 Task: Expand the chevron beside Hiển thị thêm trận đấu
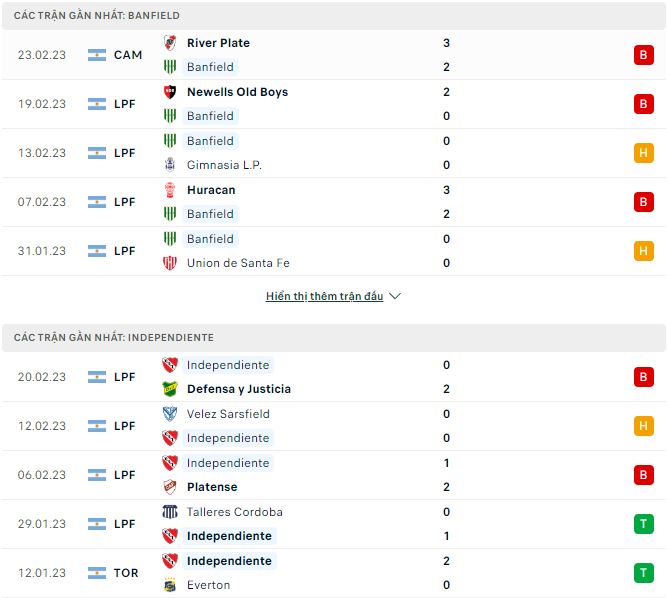point(395,297)
